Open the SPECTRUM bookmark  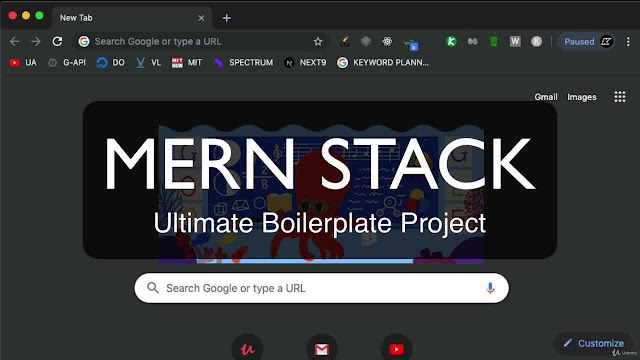(x=244, y=62)
